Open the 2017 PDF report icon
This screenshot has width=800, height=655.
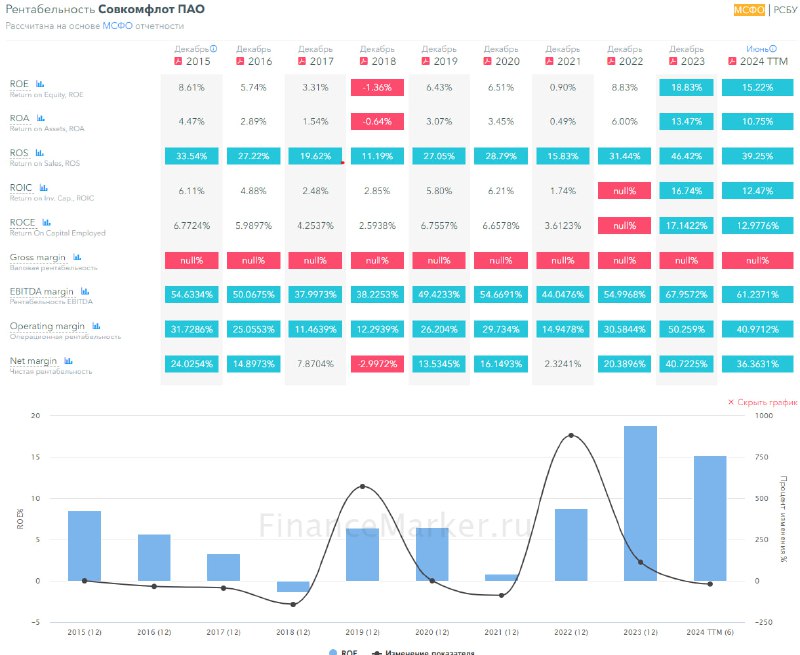point(302,61)
